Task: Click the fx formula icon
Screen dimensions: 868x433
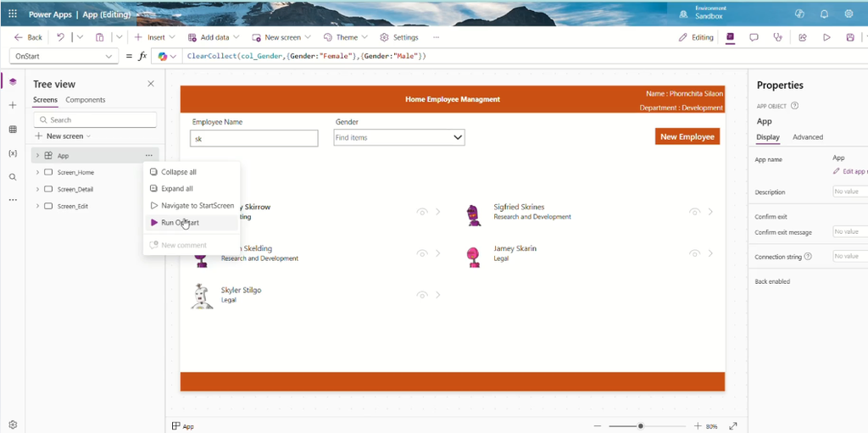Action: 142,56
